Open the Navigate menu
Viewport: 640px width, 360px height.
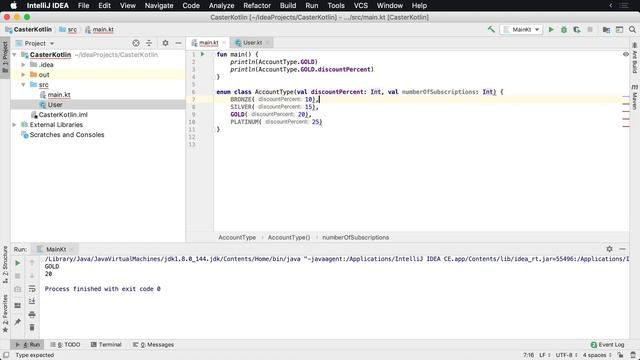tap(159, 5)
